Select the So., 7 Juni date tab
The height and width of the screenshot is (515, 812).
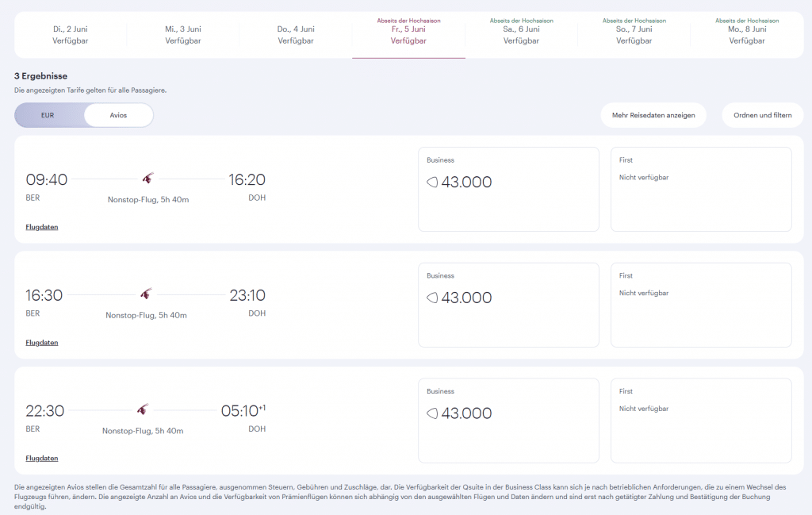pos(634,34)
